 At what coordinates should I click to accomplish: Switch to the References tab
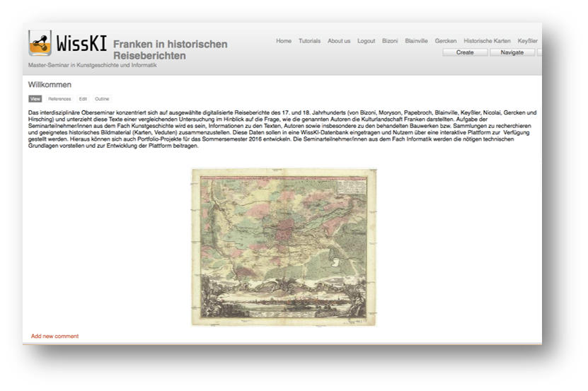59,99
